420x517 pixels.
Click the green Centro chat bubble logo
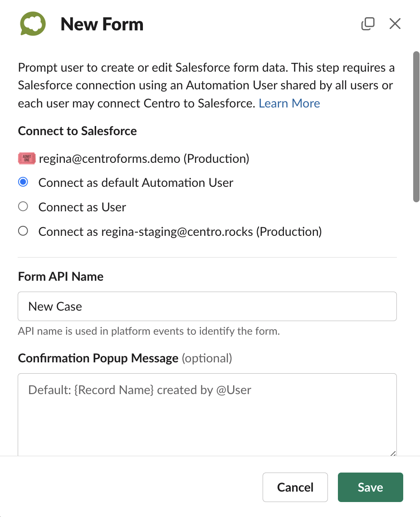(33, 24)
